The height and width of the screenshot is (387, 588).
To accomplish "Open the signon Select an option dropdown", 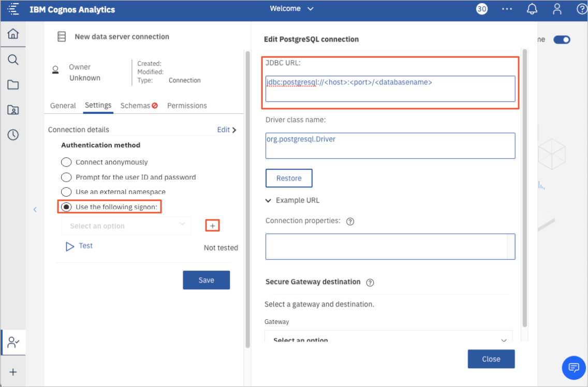I will click(x=126, y=226).
